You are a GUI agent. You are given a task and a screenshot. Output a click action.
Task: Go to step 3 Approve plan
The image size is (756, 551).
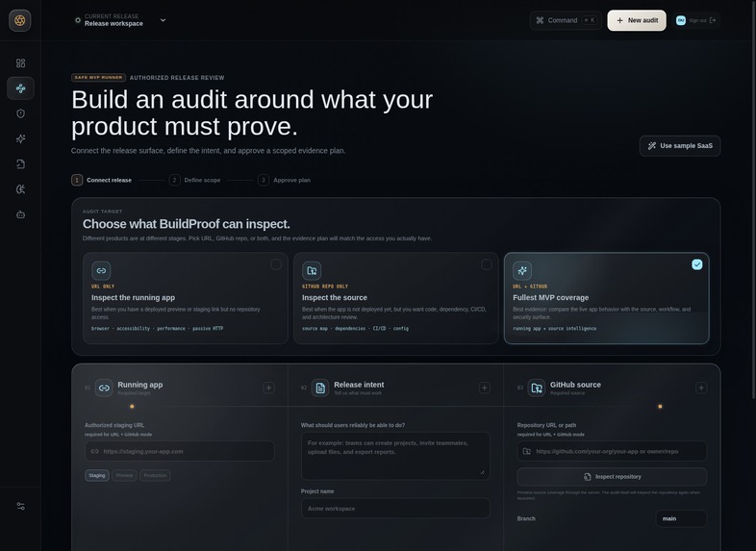click(x=284, y=180)
